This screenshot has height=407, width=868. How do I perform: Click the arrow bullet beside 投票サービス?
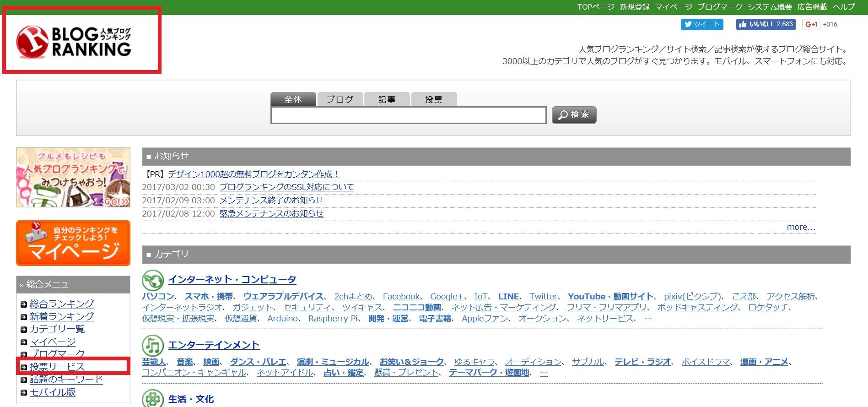(x=24, y=367)
